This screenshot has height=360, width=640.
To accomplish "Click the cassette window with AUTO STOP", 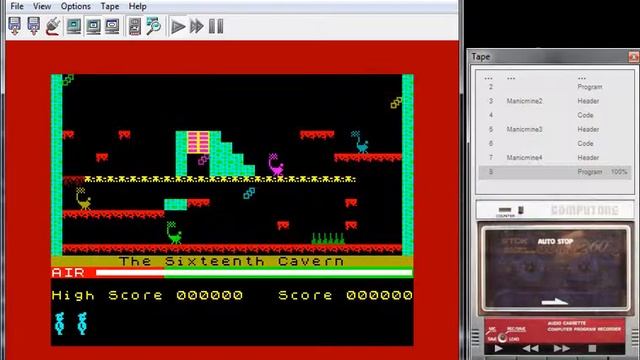I will click(x=555, y=269).
